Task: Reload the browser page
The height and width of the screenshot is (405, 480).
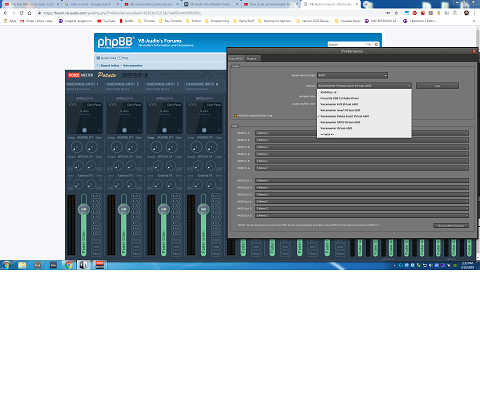Action: 21,13
